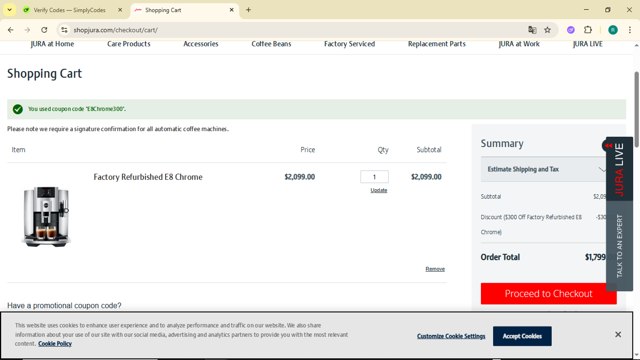The width and height of the screenshot is (640, 360).
Task: Open the JURA LIVE talk to expert side tab
Action: (619, 246)
